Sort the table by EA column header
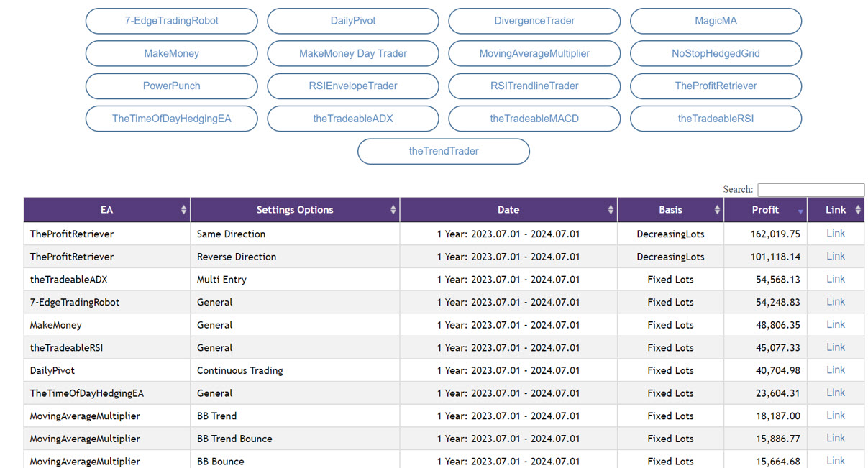Image resolution: width=868 pixels, height=468 pixels. click(106, 210)
